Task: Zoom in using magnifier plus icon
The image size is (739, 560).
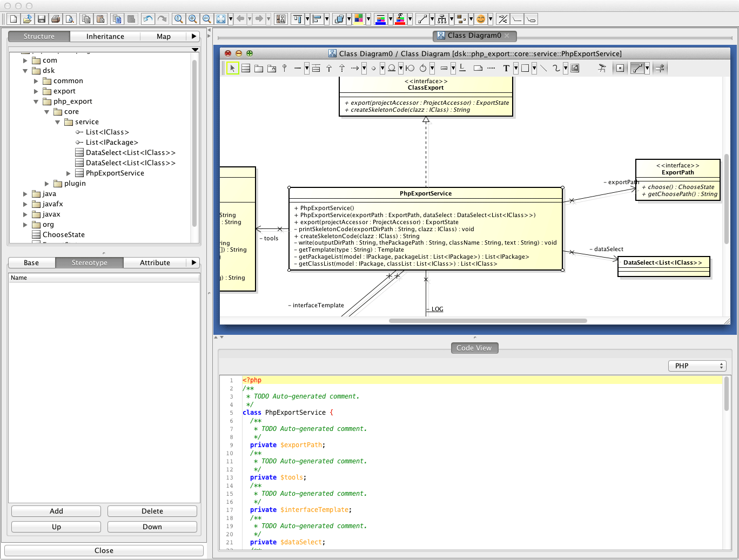Action: pos(192,19)
